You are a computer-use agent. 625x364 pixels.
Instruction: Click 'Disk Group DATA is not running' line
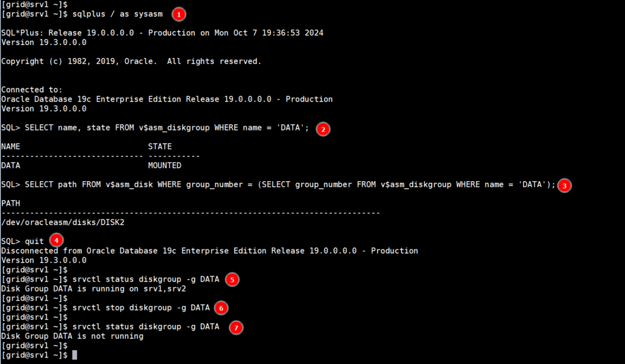coord(73,336)
